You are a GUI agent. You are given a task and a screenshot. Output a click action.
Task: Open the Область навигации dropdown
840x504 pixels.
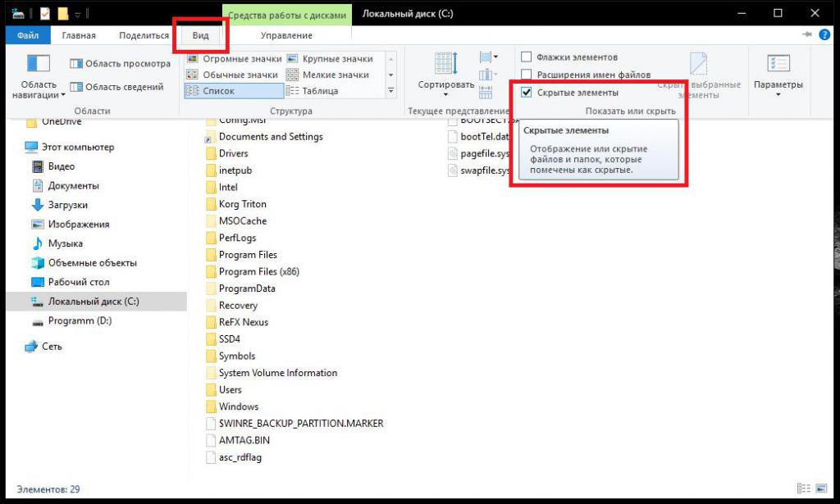[x=38, y=78]
